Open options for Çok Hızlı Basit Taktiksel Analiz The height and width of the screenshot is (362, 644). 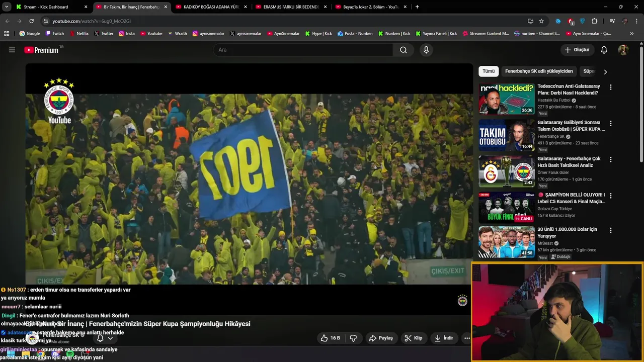coord(611,160)
